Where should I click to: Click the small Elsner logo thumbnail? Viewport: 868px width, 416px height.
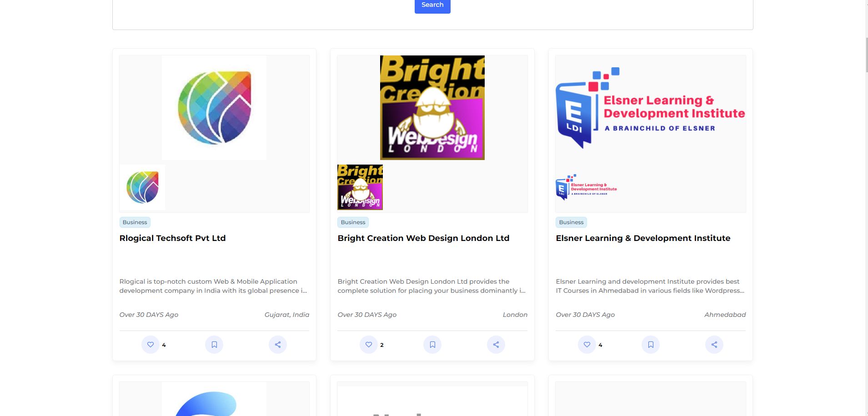pos(586,187)
